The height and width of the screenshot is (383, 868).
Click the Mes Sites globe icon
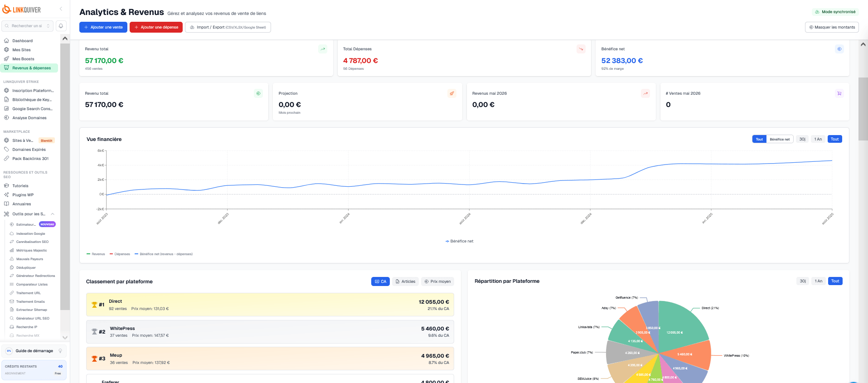click(x=6, y=50)
